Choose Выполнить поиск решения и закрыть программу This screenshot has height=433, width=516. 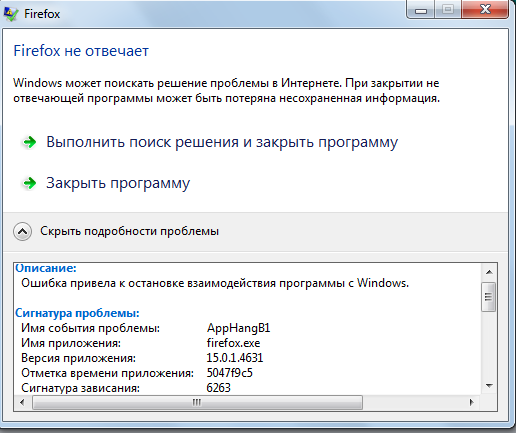coord(222,142)
